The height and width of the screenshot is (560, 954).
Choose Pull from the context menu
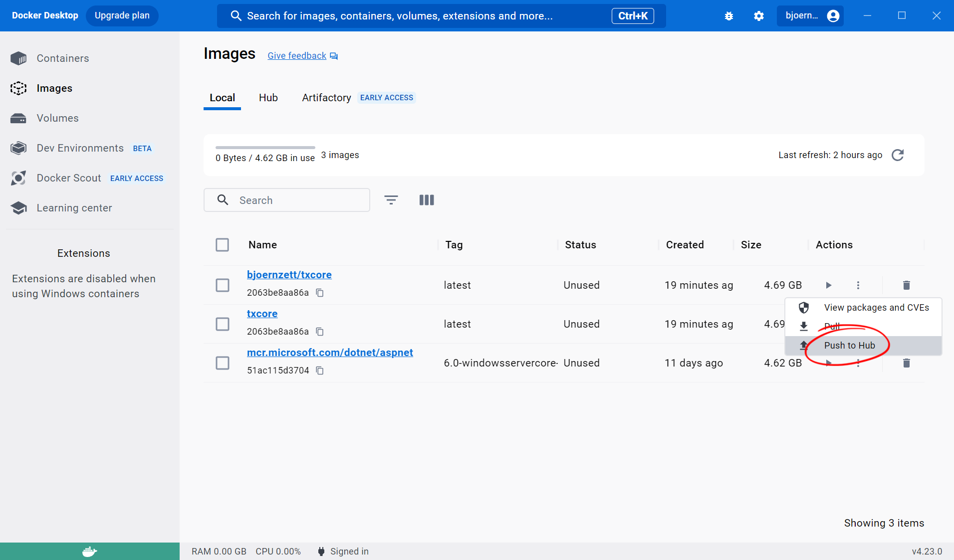863,327
